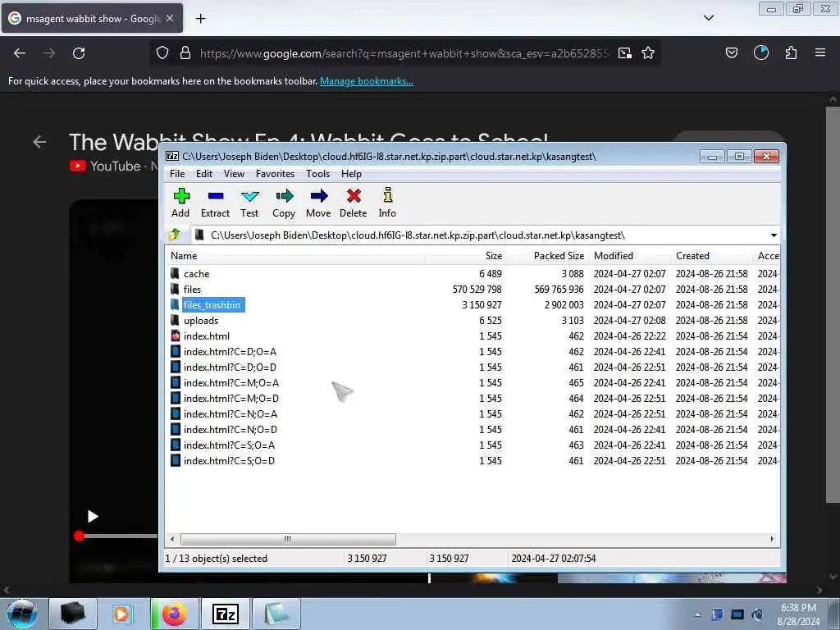840x630 pixels.
Task: Open the Favorites menu
Action: tap(276, 174)
